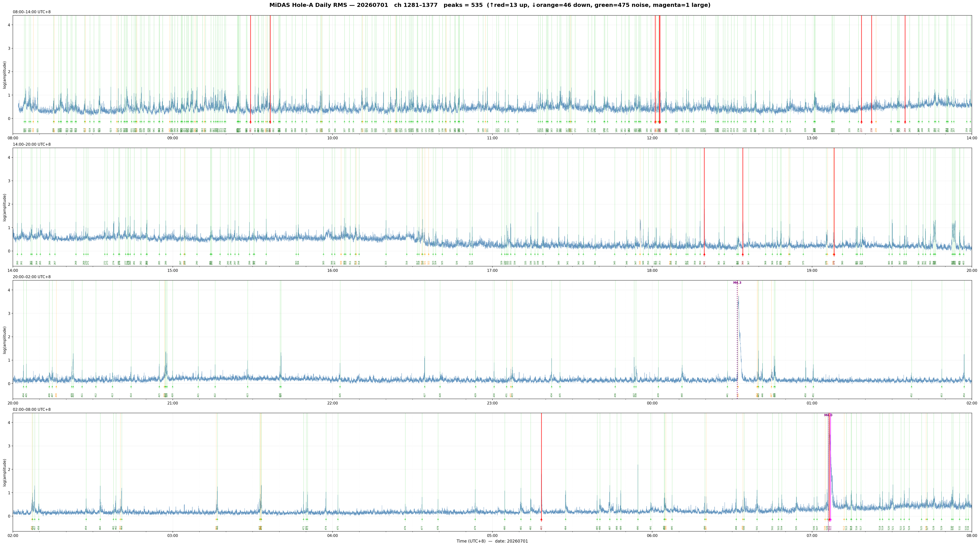980x546 pixels.
Task: Select the '02:00–08:00 UTC+8' panel title
Action: [32, 410]
